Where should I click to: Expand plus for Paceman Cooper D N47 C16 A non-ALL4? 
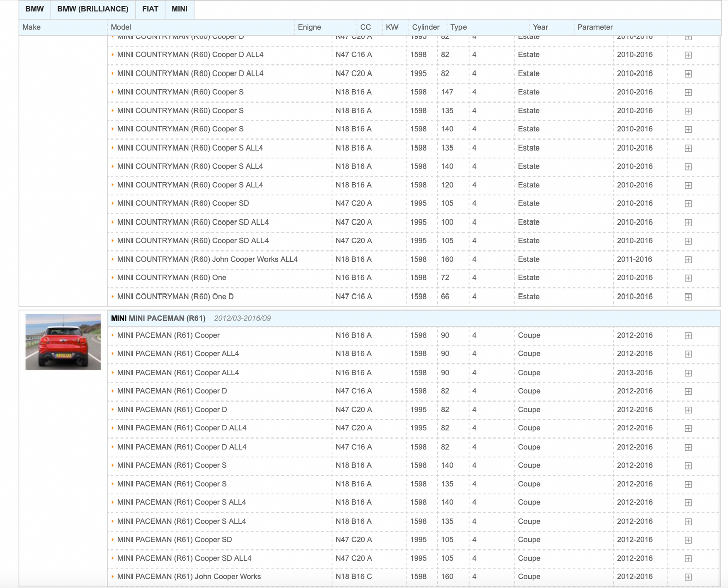[688, 392]
